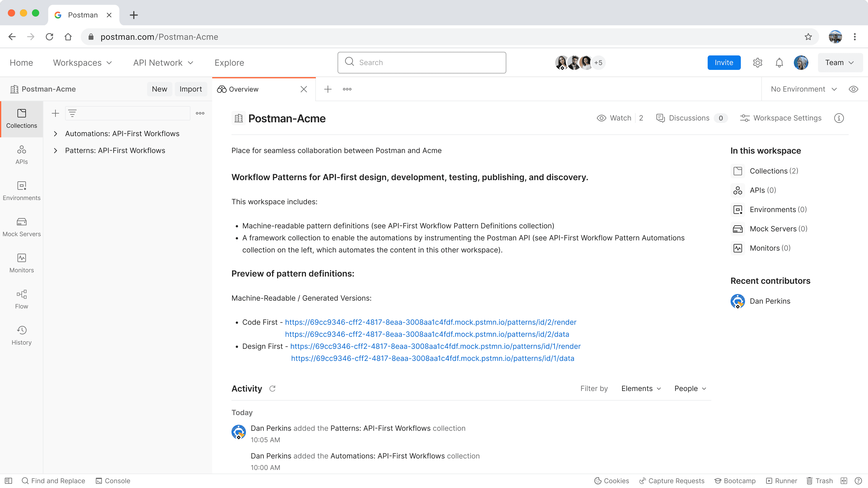This screenshot has height=488, width=868.
Task: Open a new browser tab
Action: [134, 15]
